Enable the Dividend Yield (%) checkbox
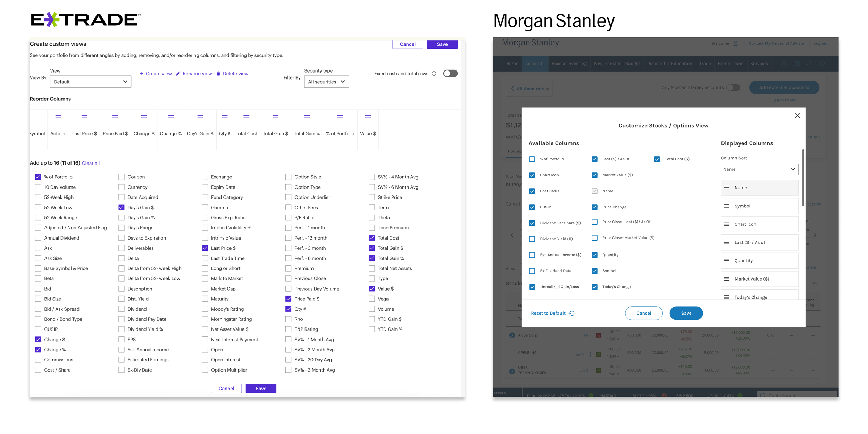The width and height of the screenshot is (868, 434). (x=532, y=239)
